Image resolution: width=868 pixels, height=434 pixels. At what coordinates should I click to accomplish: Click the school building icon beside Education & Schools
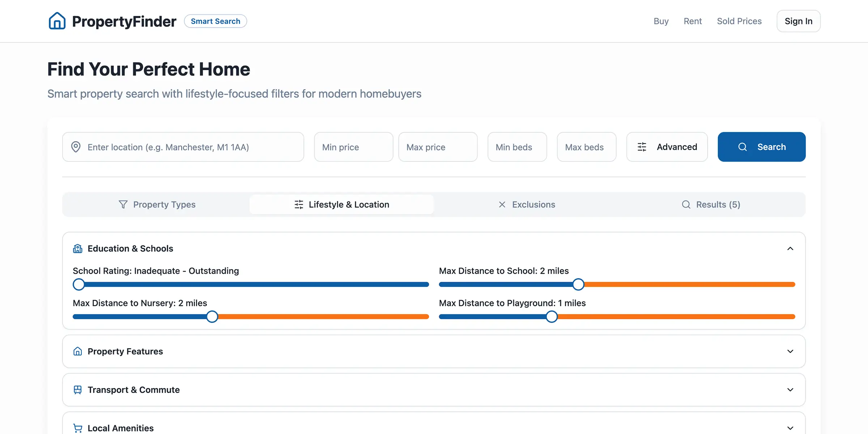(77, 248)
